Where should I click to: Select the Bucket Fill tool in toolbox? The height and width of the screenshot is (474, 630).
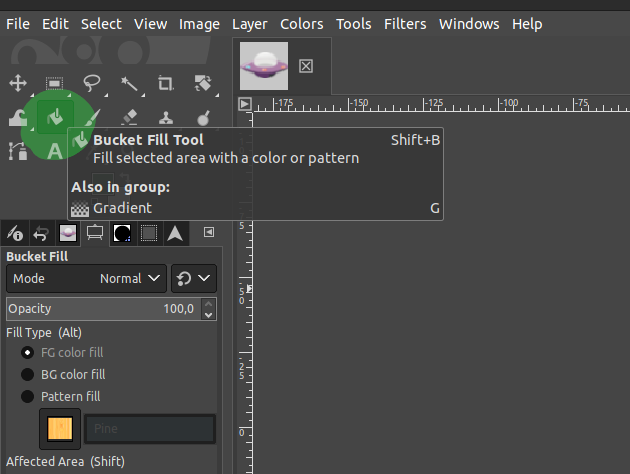click(x=55, y=117)
